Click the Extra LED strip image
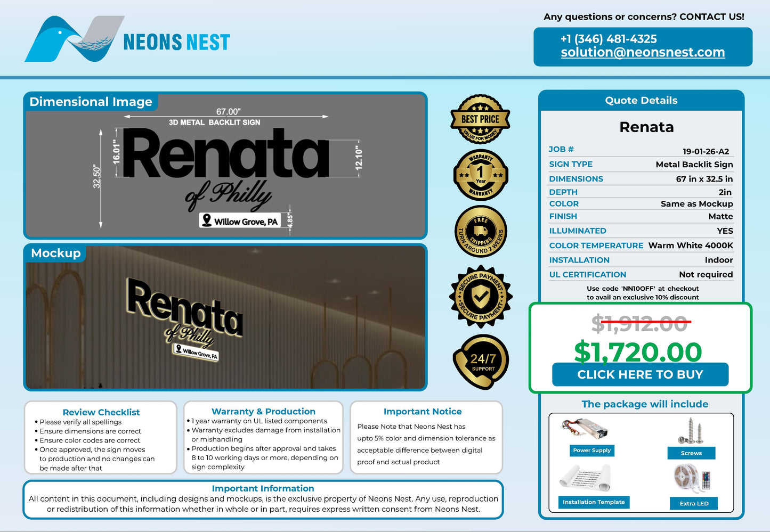Viewport: 770px width, 532px height. coord(692,478)
